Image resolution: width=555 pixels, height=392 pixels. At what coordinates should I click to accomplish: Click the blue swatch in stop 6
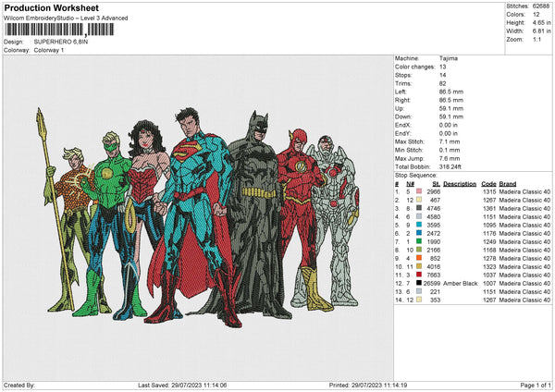(419, 234)
